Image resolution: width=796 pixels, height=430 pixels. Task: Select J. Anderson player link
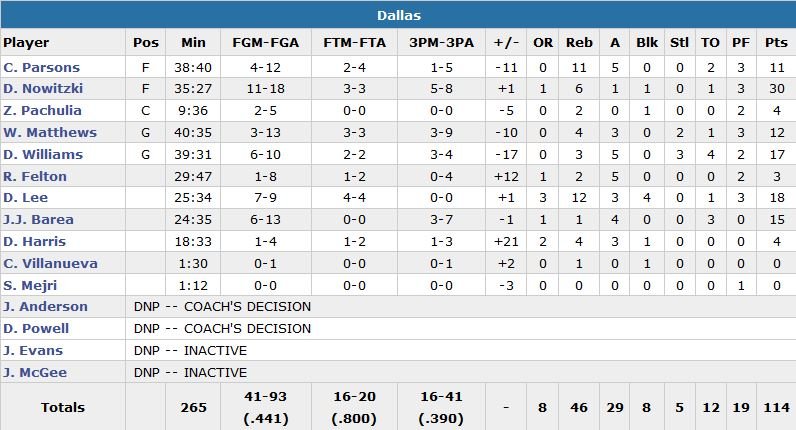coord(45,307)
